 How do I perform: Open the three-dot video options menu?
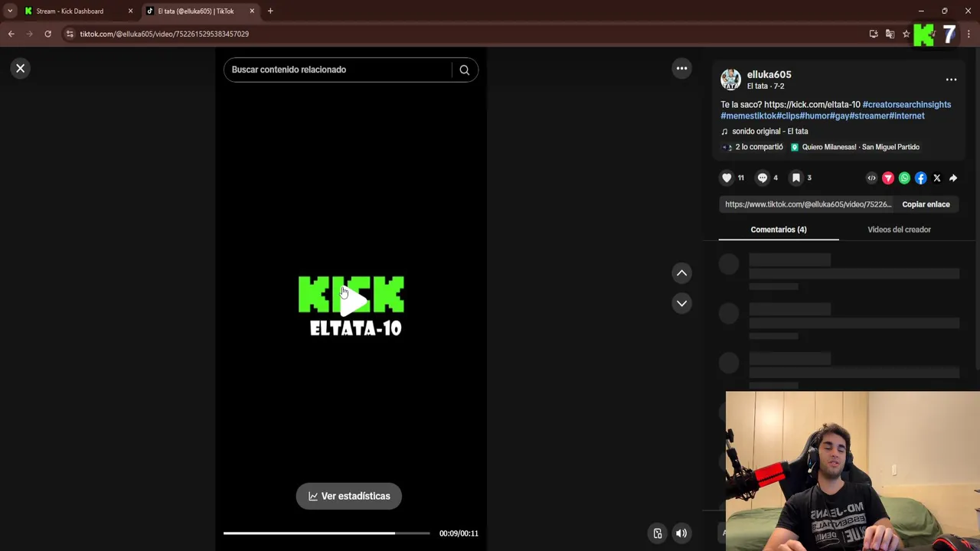(x=681, y=68)
